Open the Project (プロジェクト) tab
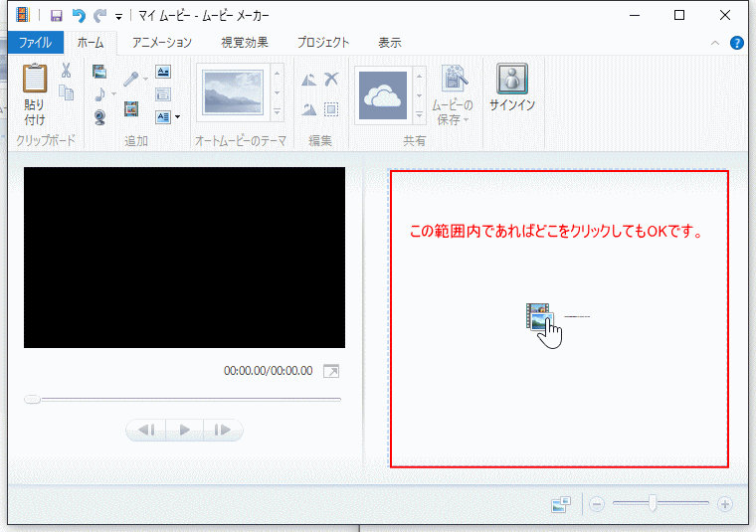This screenshot has width=756, height=532. [323, 43]
